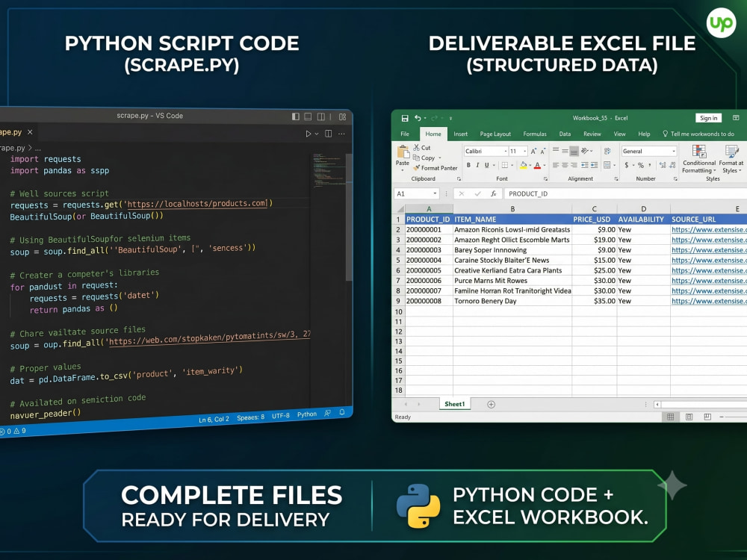Open More Actions ellipsis in VS Code
Image resolution: width=747 pixels, height=560 pixels.
point(341,134)
